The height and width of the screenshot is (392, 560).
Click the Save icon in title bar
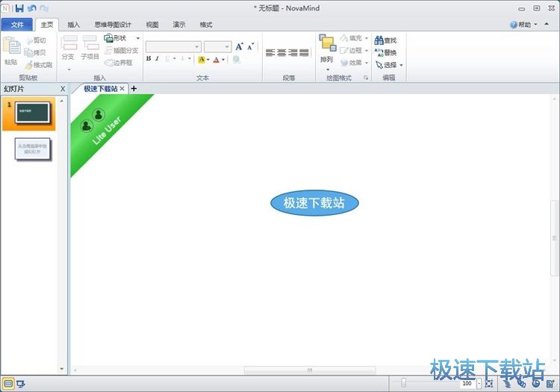(19, 8)
